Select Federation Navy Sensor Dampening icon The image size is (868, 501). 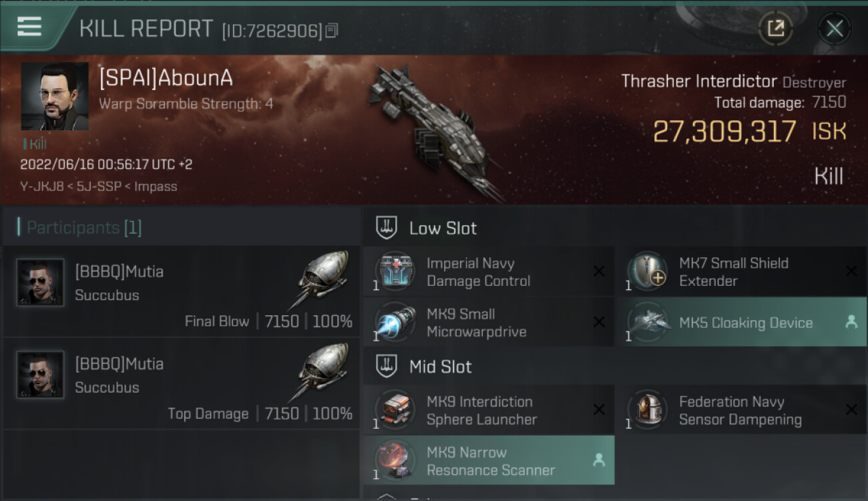point(648,410)
